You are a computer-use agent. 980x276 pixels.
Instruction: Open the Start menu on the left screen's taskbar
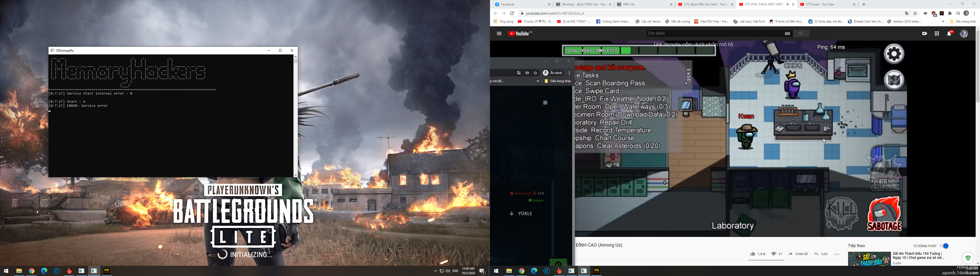(6, 271)
